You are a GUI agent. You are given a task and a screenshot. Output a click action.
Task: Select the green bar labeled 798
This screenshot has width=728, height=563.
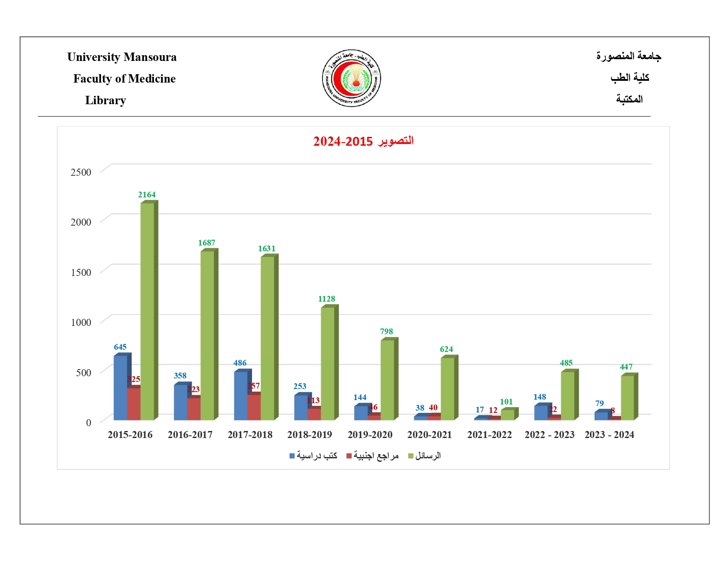387,380
